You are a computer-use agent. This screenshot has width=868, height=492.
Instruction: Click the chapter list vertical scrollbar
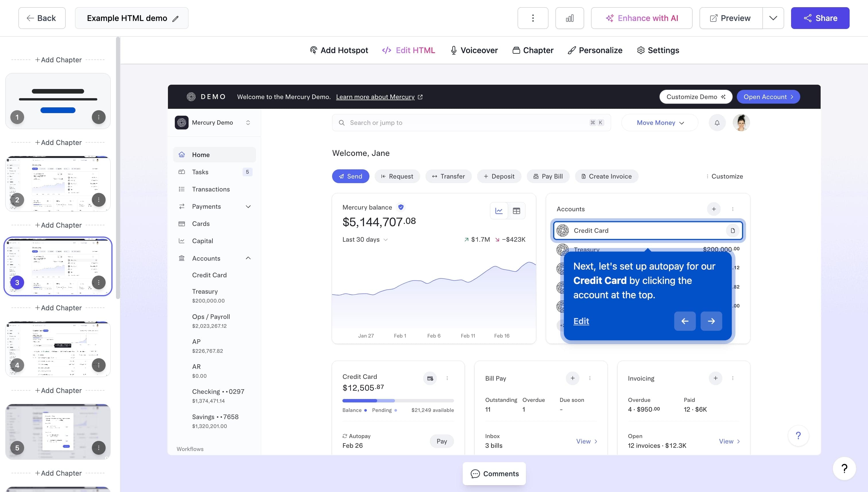pos(118,168)
